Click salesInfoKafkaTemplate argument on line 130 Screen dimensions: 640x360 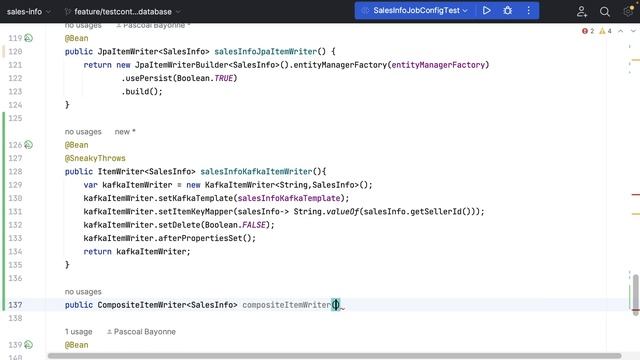(x=289, y=198)
